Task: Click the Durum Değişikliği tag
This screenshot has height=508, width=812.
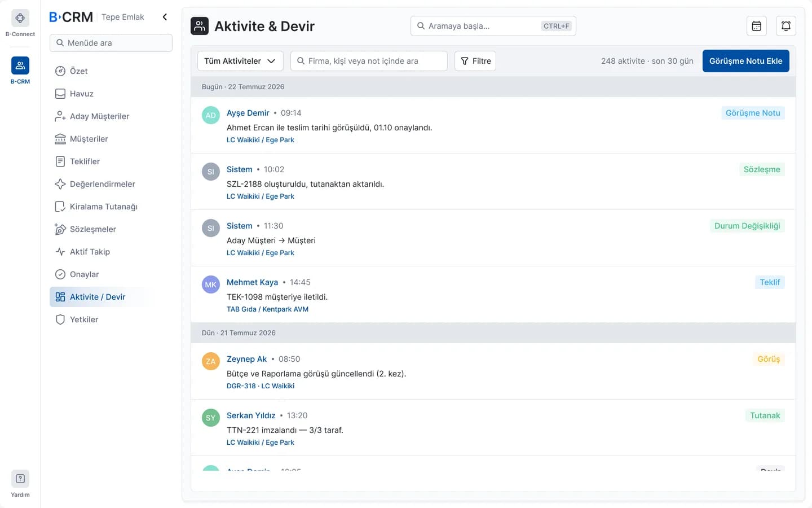Action: pyautogui.click(x=747, y=226)
